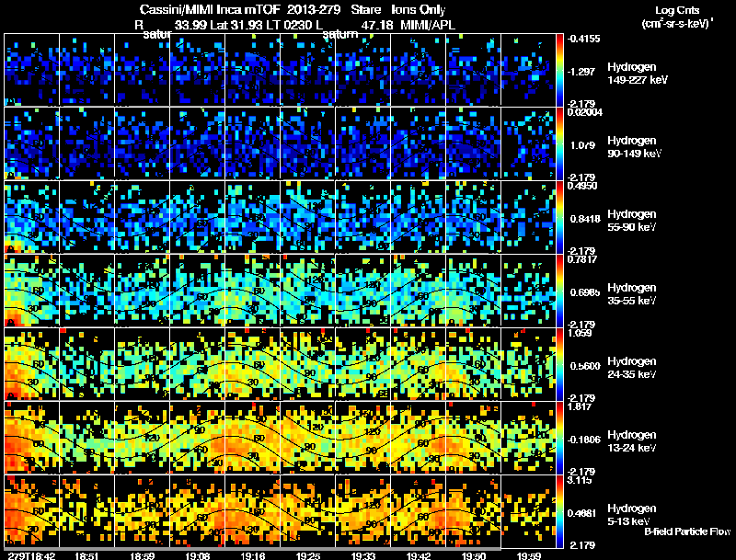
Task: Click the '1.817' colorbar value
Action: point(580,407)
